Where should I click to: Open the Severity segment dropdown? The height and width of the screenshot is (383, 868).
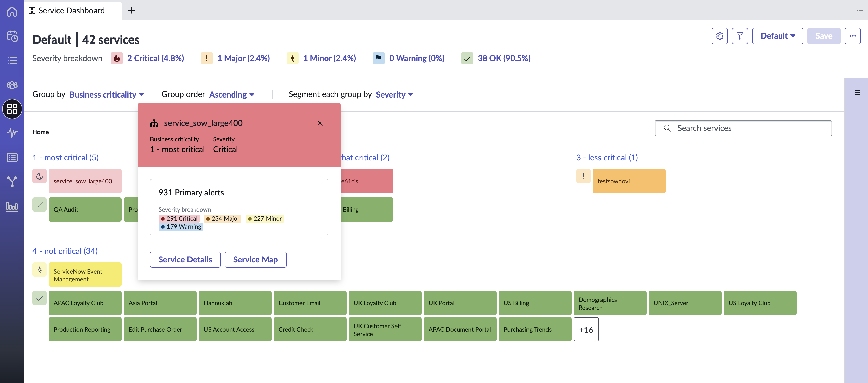click(394, 94)
